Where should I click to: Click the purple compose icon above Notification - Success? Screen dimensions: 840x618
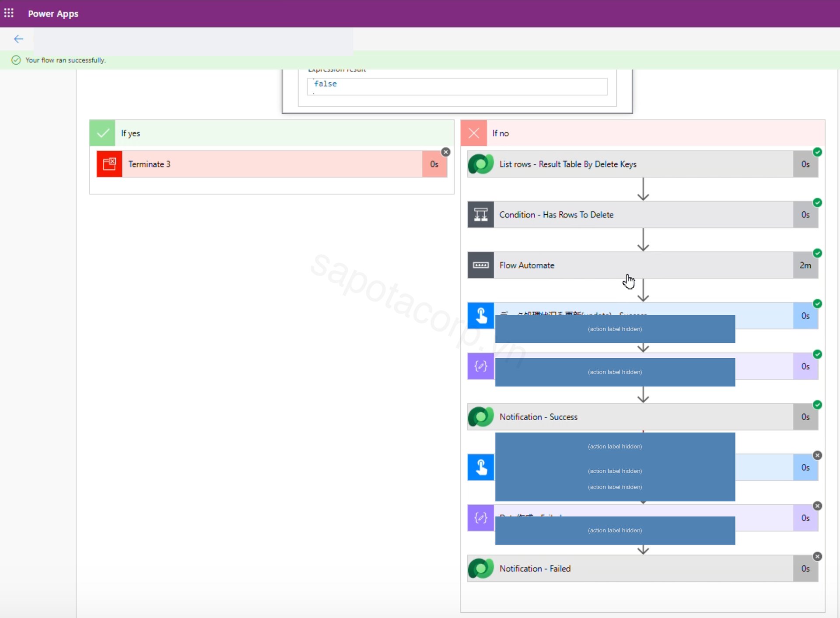(x=481, y=366)
